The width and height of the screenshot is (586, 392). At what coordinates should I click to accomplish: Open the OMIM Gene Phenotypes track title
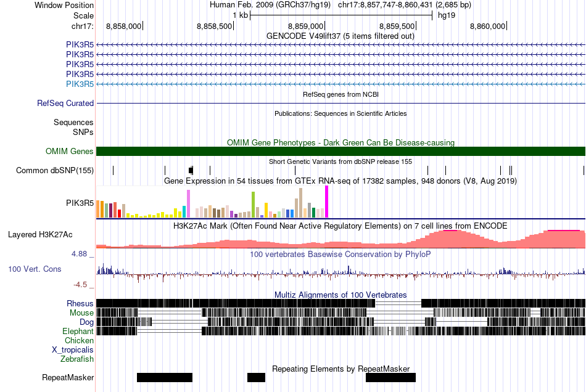point(340,142)
